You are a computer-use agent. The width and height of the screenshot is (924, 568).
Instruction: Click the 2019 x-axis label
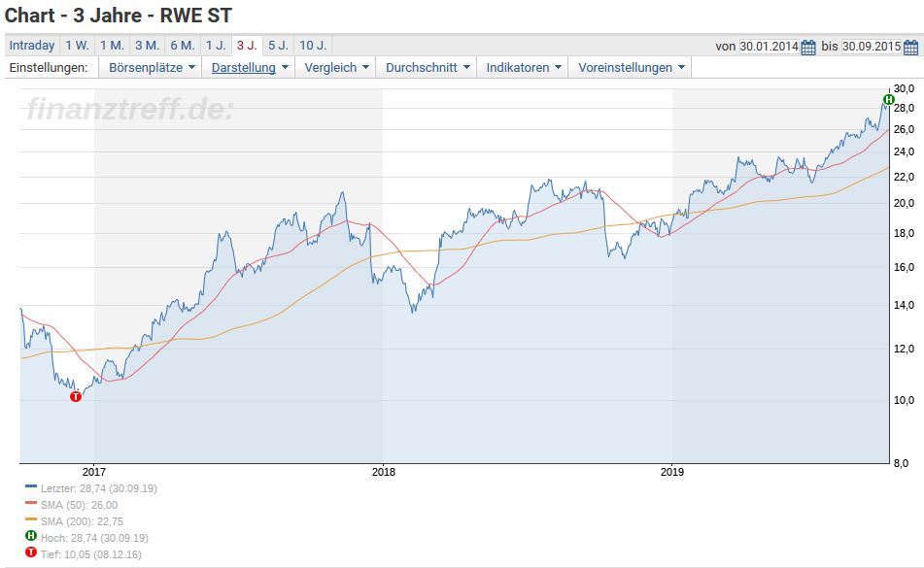tap(672, 472)
